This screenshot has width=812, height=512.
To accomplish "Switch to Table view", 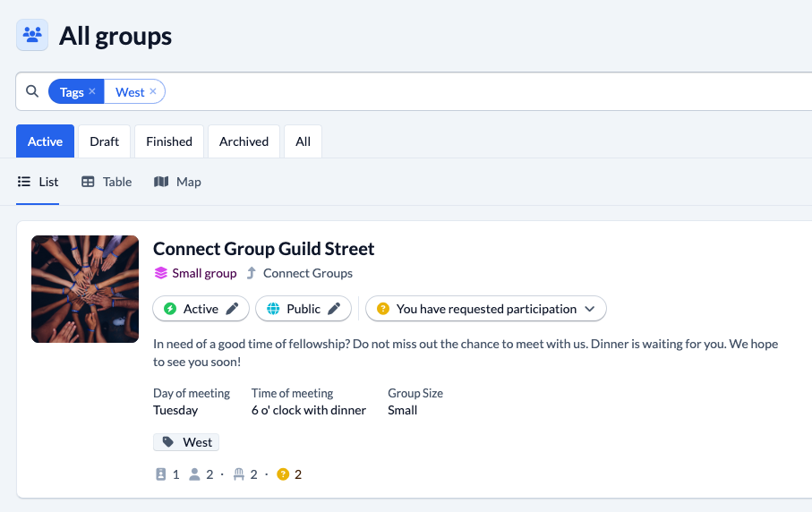I will (x=107, y=182).
